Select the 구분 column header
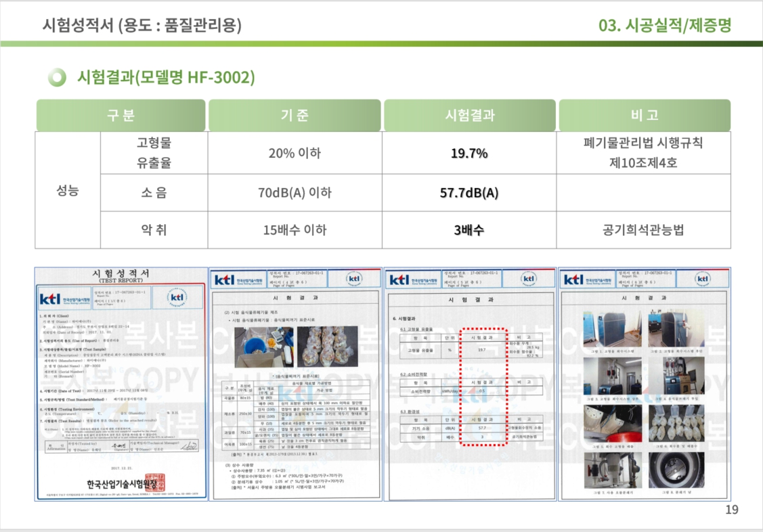The width and height of the screenshot is (763, 532). click(x=121, y=115)
